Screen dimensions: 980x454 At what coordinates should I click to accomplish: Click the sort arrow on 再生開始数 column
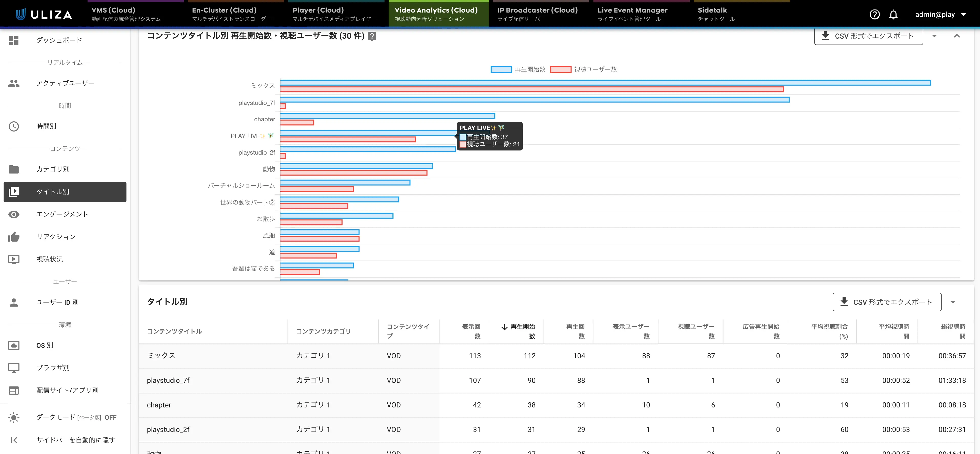(x=504, y=327)
